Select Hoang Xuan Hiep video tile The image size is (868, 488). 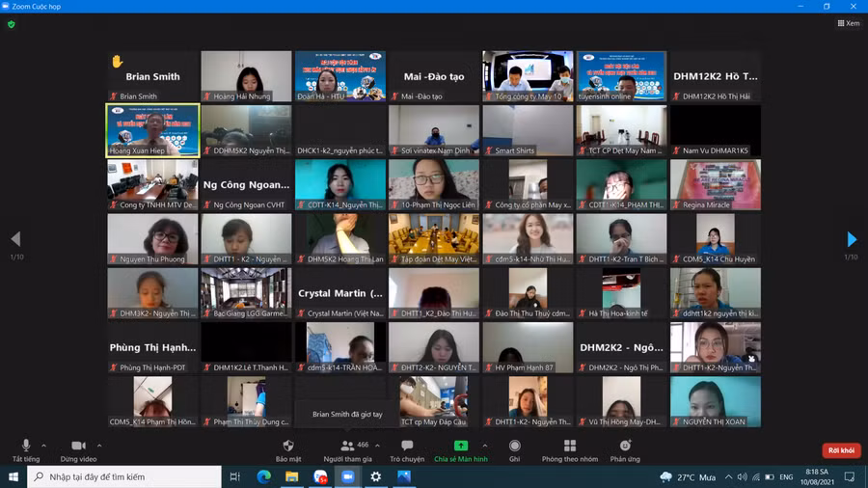152,130
